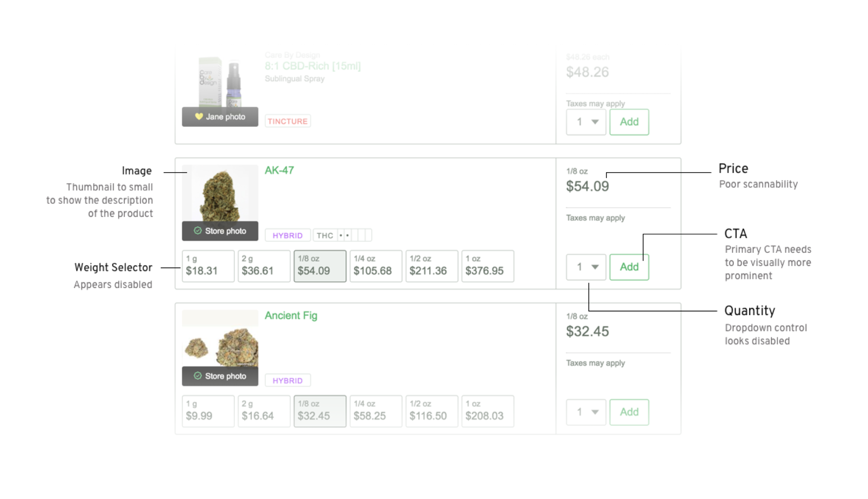Choose the 1 oz $208.03 weight for Ancient Fig
The image size is (868, 499).
pyautogui.click(x=487, y=411)
